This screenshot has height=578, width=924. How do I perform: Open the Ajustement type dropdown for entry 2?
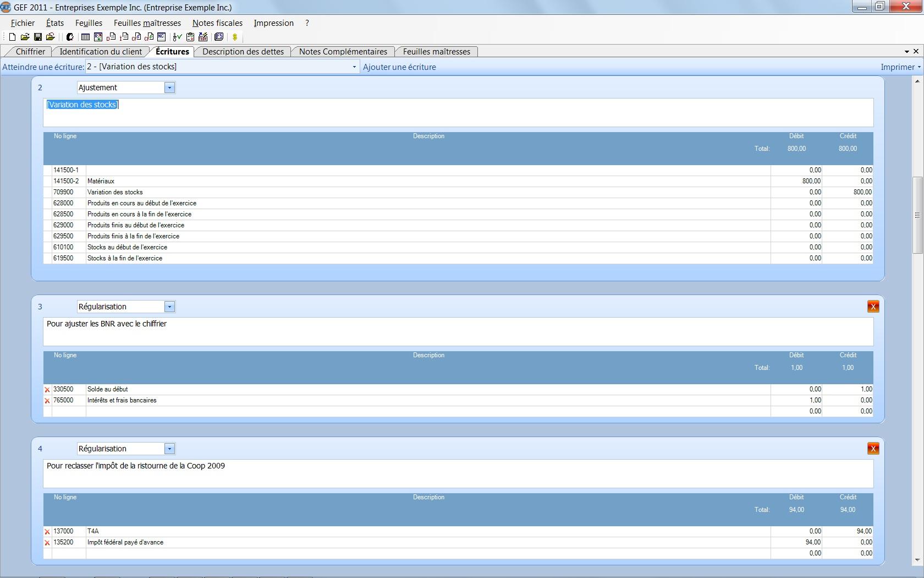click(x=169, y=88)
